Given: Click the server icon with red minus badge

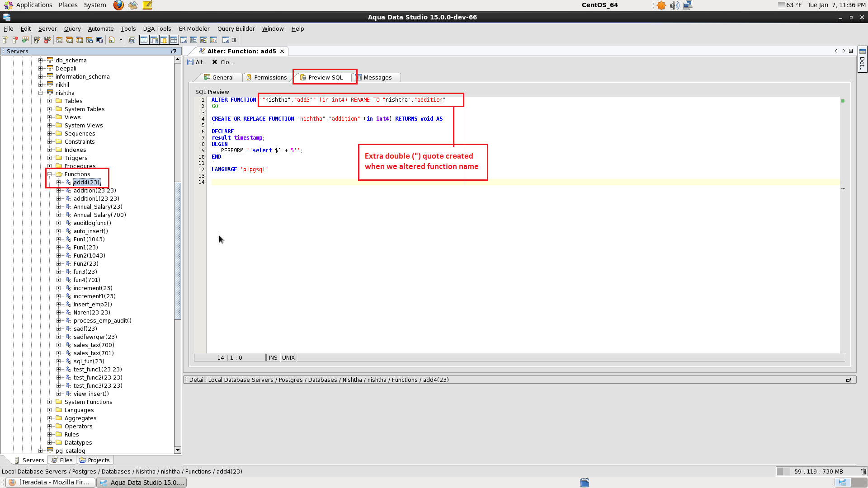Looking at the screenshot, I should (15, 40).
